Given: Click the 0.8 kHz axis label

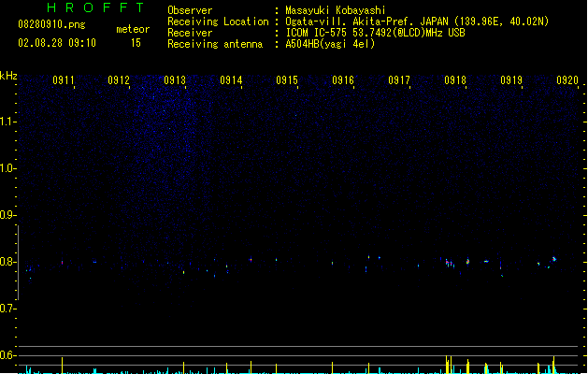Looking at the screenshot, I should (7, 262).
